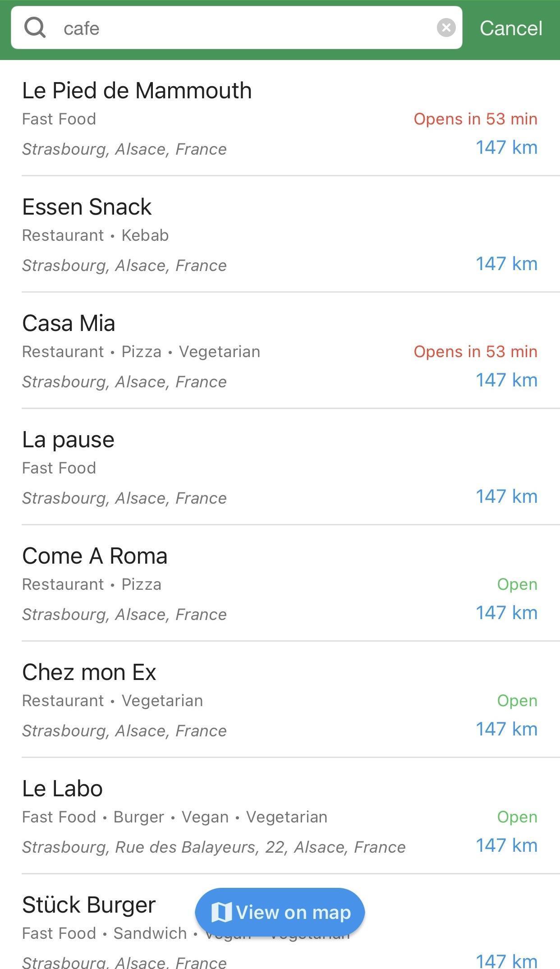Open the Casa Mia restaurant entry
This screenshot has height=969, width=560.
(69, 323)
